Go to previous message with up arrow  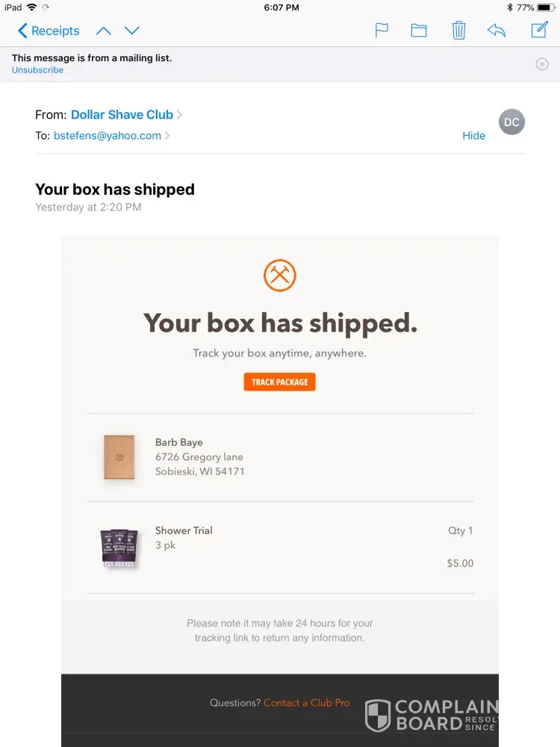104,31
